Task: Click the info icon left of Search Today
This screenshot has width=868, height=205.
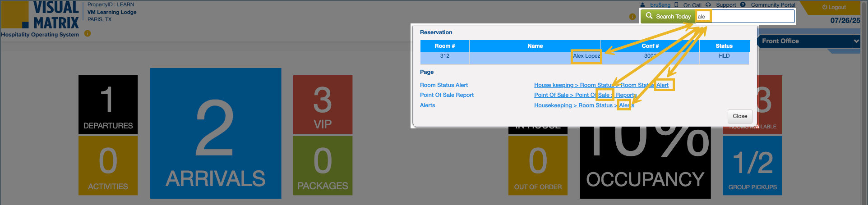Action: click(x=633, y=17)
